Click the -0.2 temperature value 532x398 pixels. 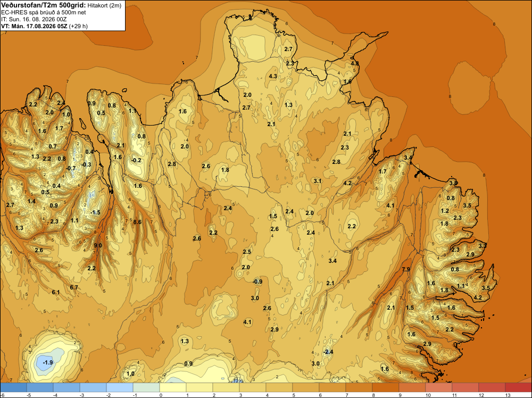click(136, 160)
